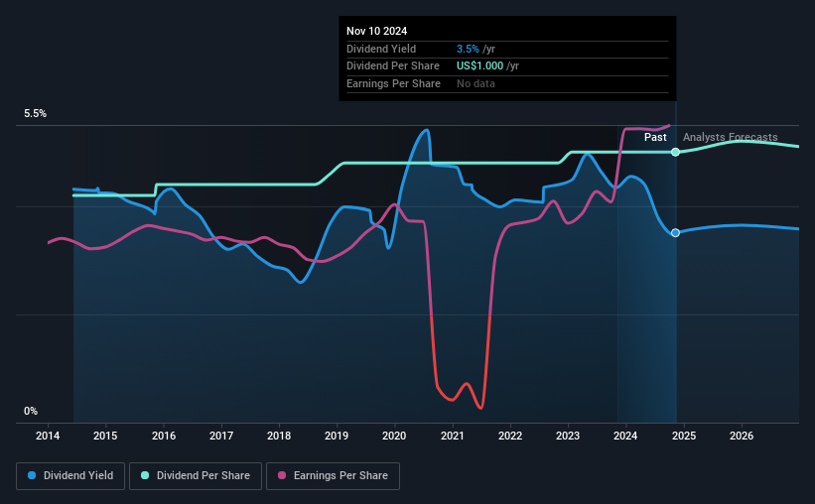Screen dimensions: 815x504
Task: Click the 3.5% dividend yield value in tooltip
Action: pos(468,49)
